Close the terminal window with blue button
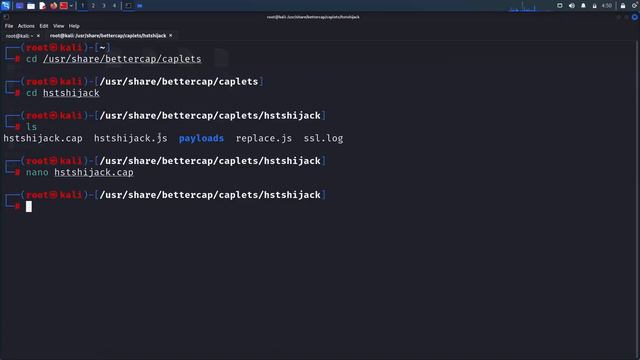This screenshot has height=360, width=640. [x=635, y=17]
